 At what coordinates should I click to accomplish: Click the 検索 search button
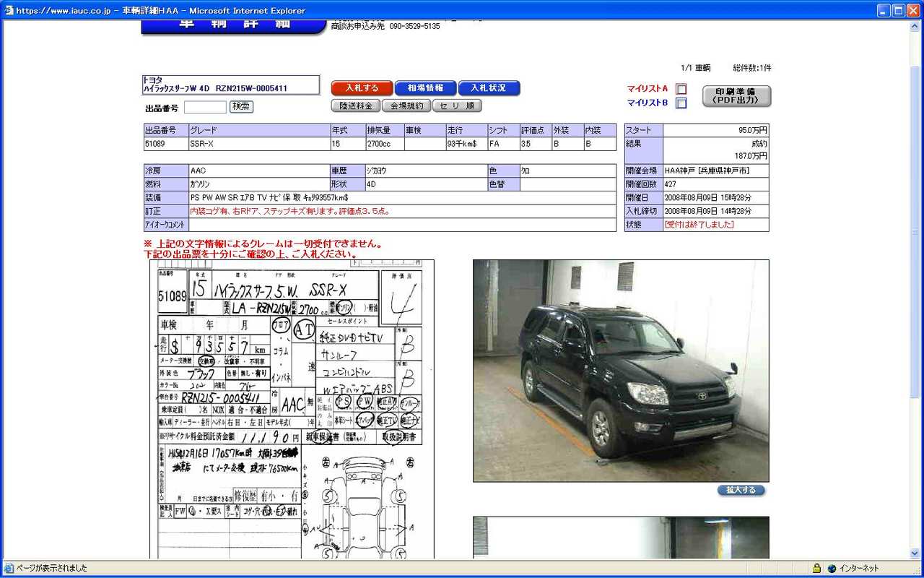241,107
